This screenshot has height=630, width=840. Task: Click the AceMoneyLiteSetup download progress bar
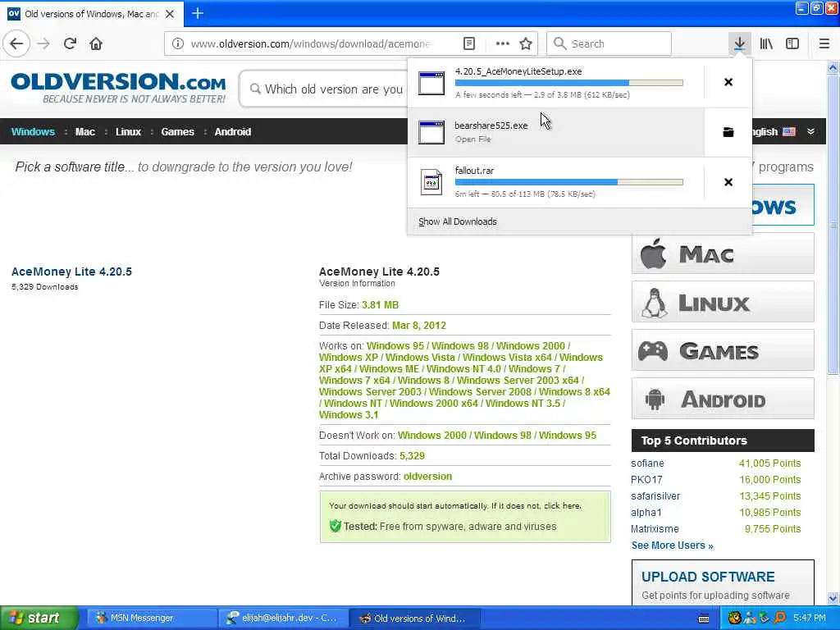(569, 83)
